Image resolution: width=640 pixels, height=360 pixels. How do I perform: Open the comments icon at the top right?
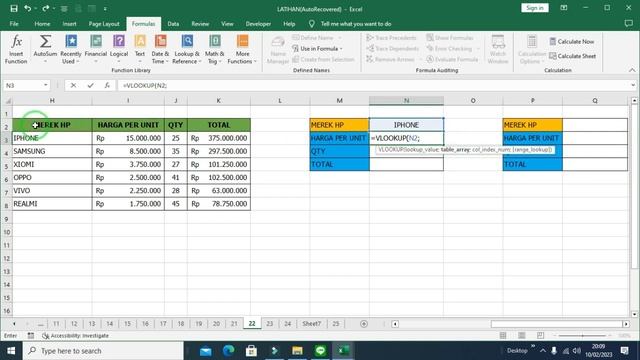pyautogui.click(x=629, y=24)
